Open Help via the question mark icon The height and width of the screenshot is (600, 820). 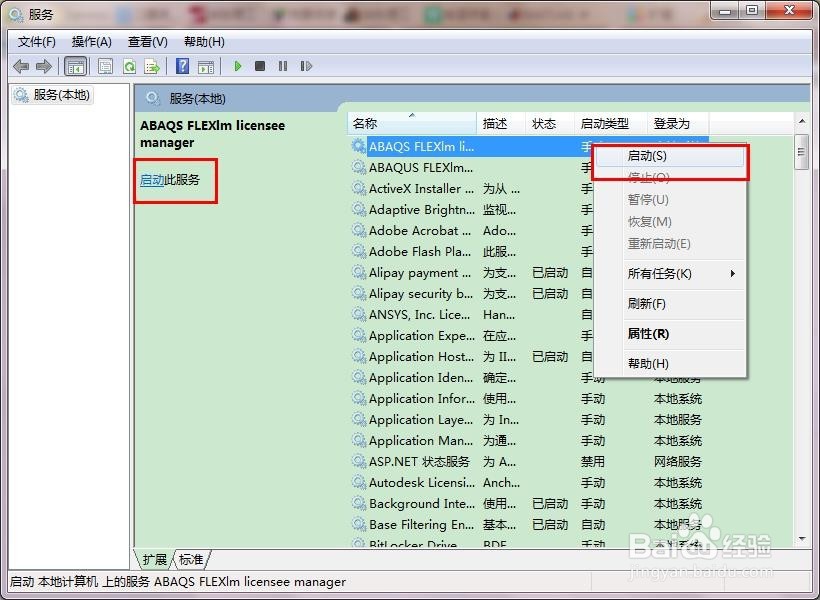[x=184, y=66]
